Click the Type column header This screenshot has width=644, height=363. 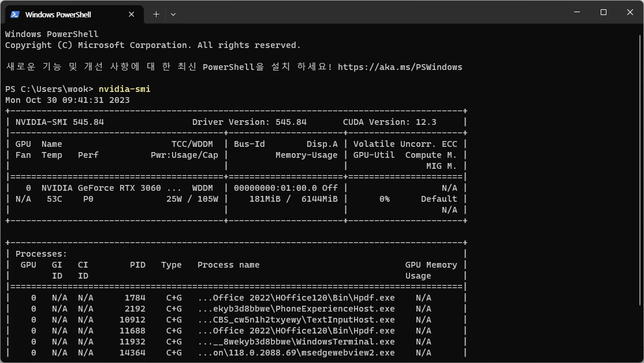(x=172, y=265)
